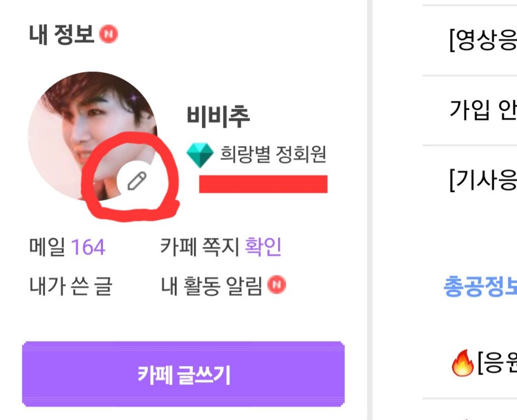Screen dimensions: 517x420
Task: Open the [영상응 post in the list
Action: click(x=482, y=41)
